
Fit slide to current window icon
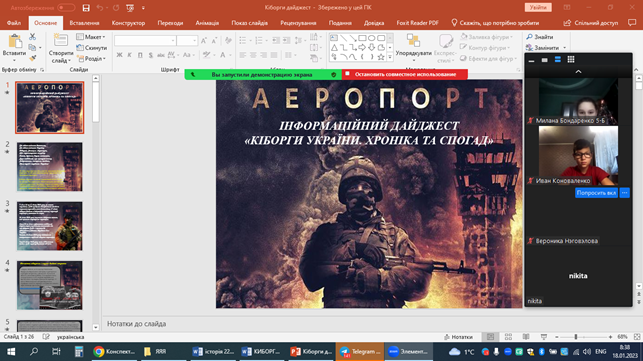click(637, 337)
